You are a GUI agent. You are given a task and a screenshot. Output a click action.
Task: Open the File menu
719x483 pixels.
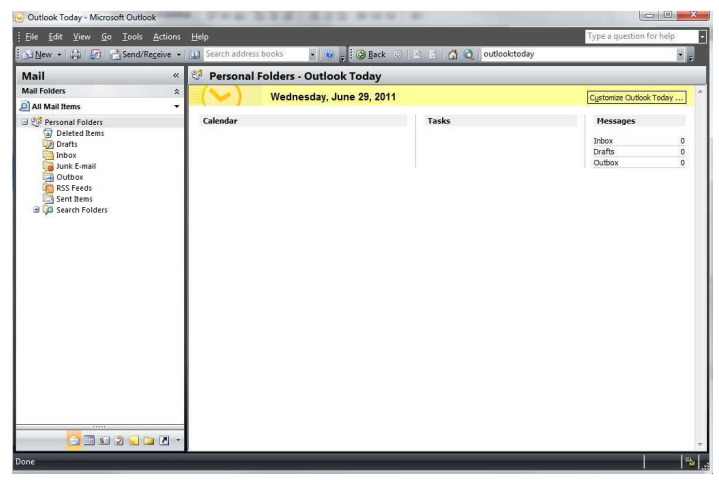tap(32, 37)
